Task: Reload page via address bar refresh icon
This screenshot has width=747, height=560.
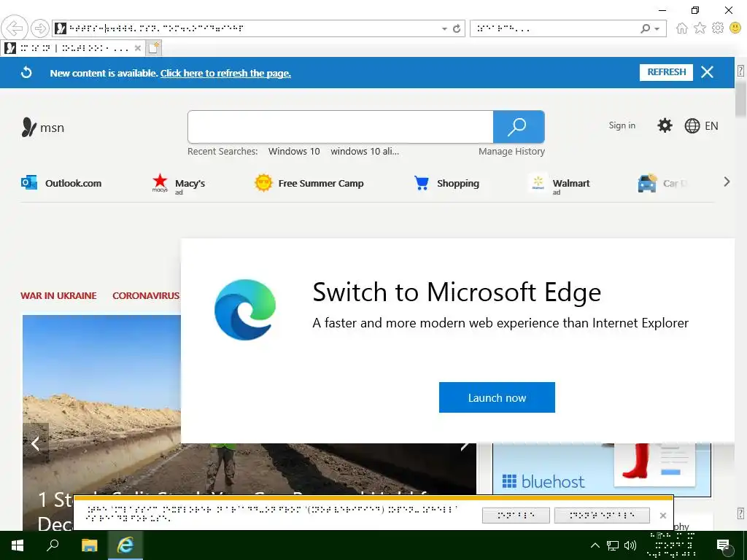Action: click(x=457, y=28)
